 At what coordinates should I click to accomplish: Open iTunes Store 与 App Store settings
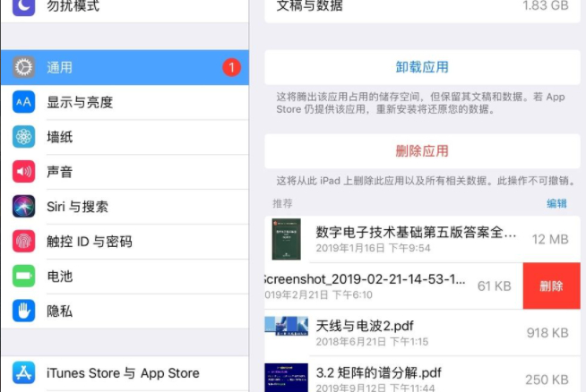[125, 373]
